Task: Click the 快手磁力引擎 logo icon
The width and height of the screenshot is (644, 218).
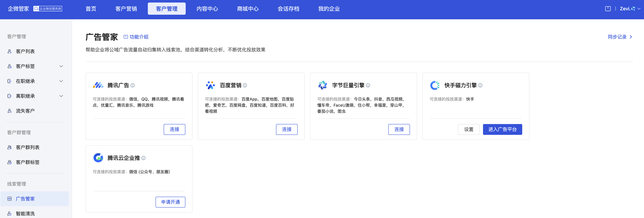Action: tap(435, 85)
